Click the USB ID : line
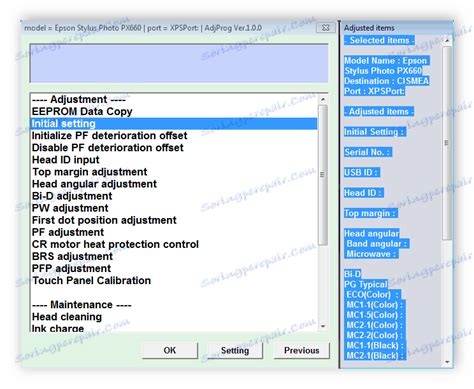 click(x=361, y=172)
